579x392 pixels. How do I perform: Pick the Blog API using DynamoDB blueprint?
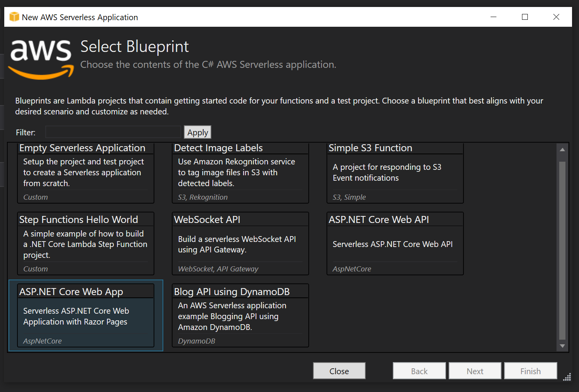(240, 316)
